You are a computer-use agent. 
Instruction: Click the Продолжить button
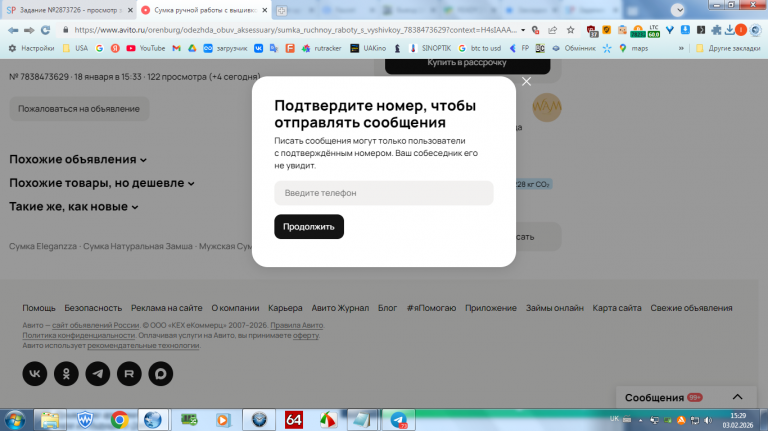click(309, 227)
